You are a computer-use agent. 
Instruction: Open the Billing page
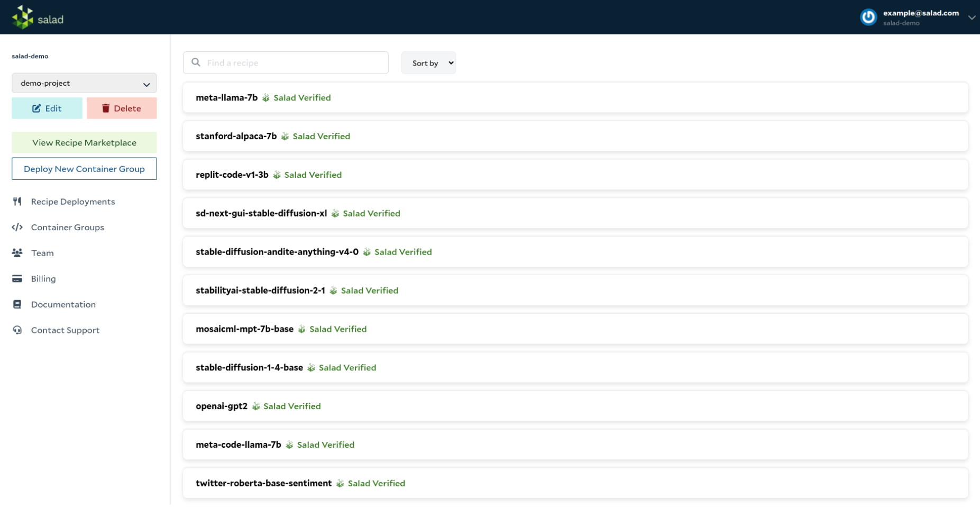pos(43,279)
